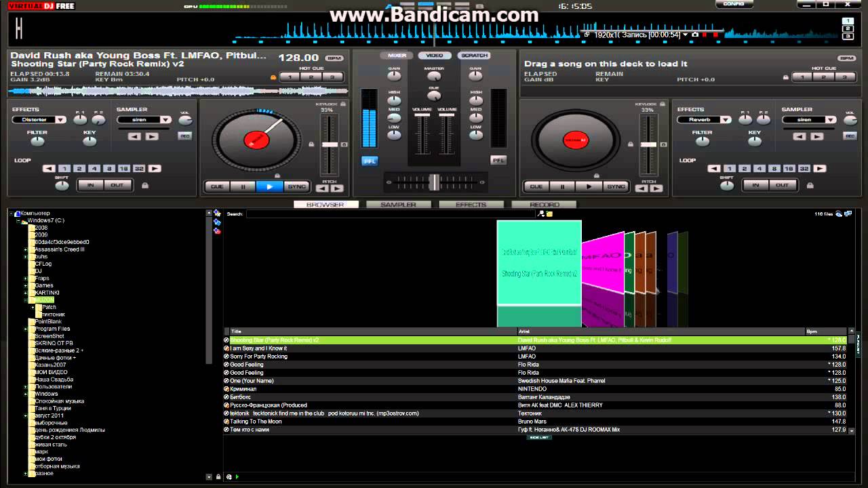Sync the right deck tempo

pyautogui.click(x=616, y=186)
